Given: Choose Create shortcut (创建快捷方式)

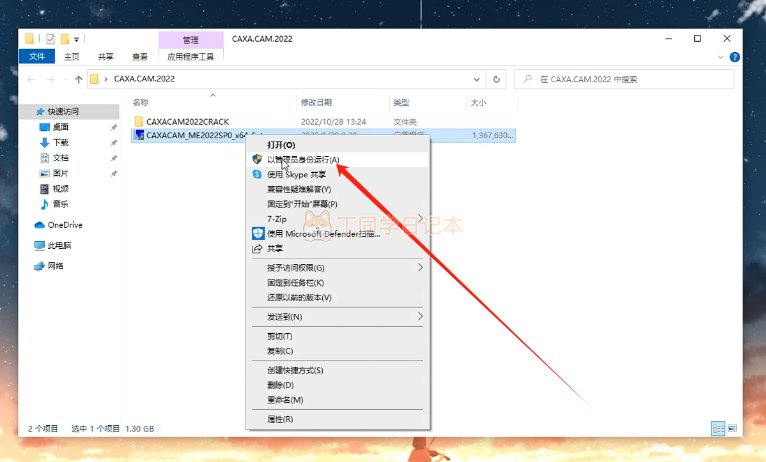Looking at the screenshot, I should [x=338, y=371].
